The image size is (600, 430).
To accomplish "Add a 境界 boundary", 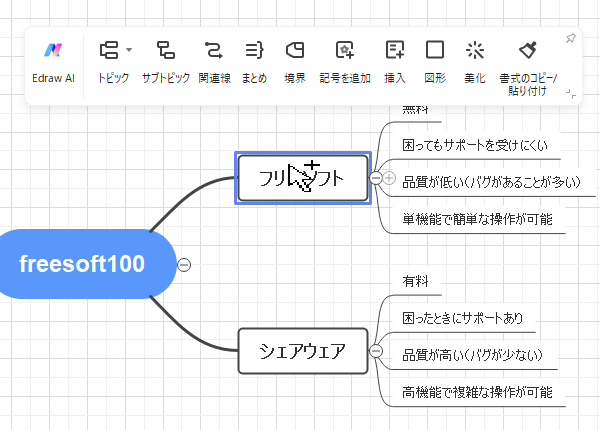I will point(295,63).
